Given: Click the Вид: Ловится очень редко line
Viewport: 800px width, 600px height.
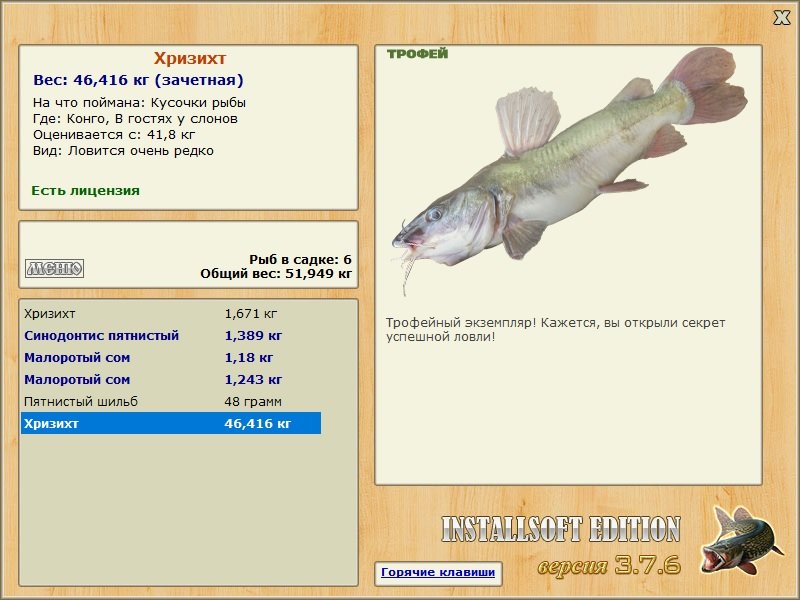Looking at the screenshot, I should pyautogui.click(x=123, y=151).
